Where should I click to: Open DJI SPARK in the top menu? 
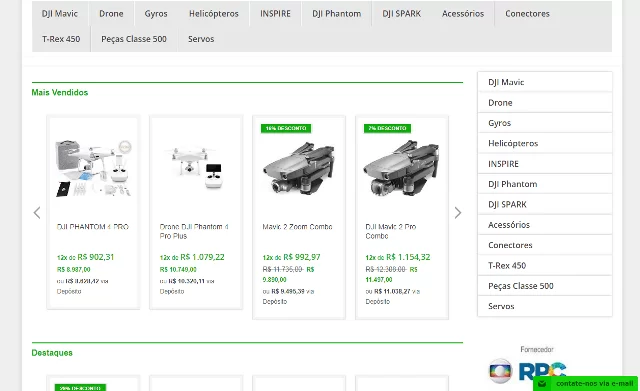click(x=402, y=13)
